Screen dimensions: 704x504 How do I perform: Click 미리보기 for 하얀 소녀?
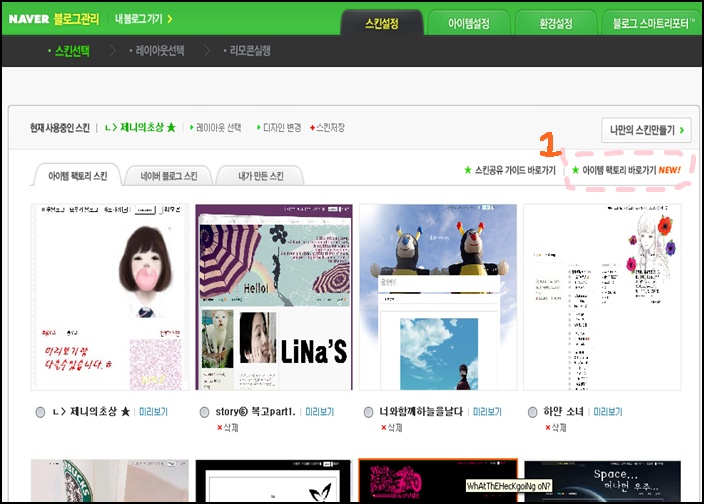[x=608, y=412]
